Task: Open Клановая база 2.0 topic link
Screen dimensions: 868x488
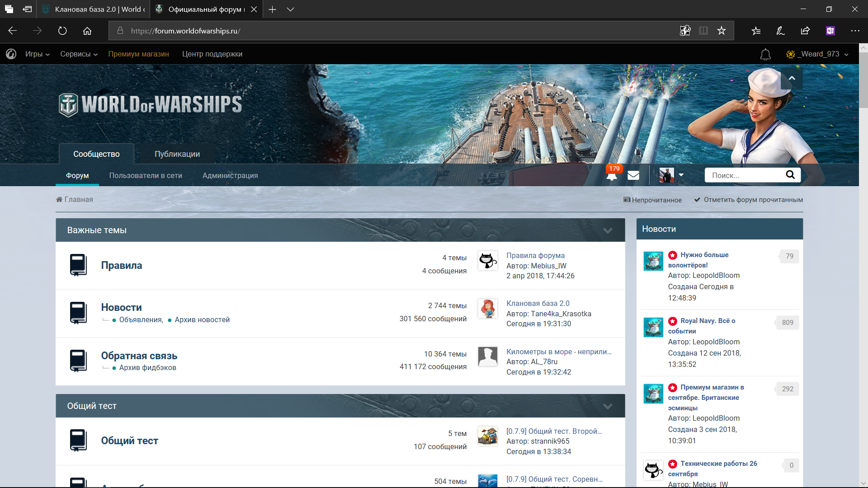Action: click(538, 303)
